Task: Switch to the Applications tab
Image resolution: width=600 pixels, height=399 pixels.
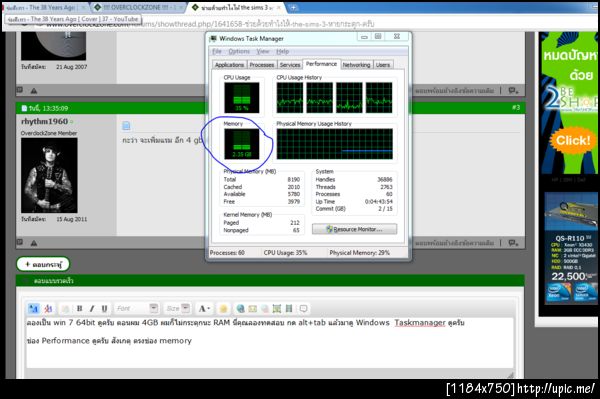Action: coord(229,65)
